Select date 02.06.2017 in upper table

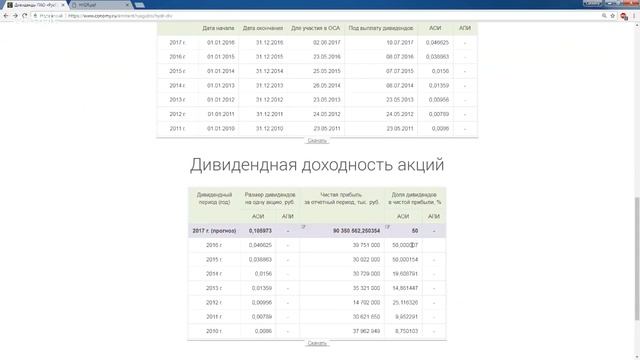(x=327, y=42)
